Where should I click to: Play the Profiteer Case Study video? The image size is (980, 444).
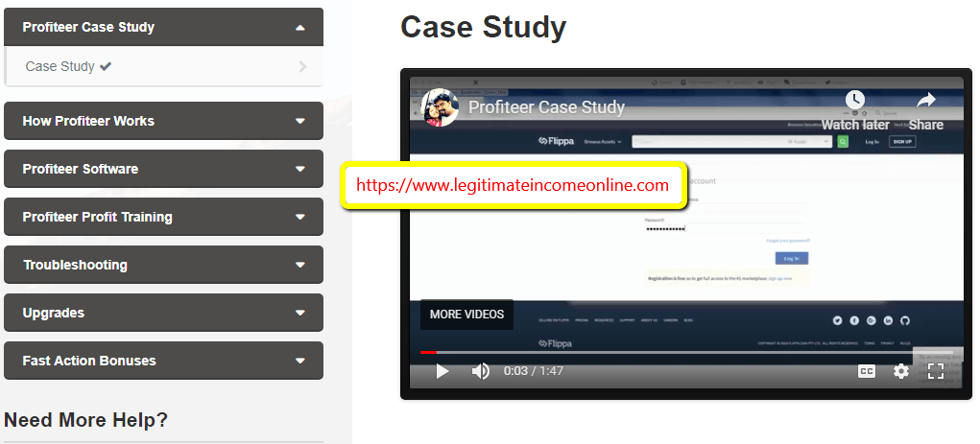[442, 371]
